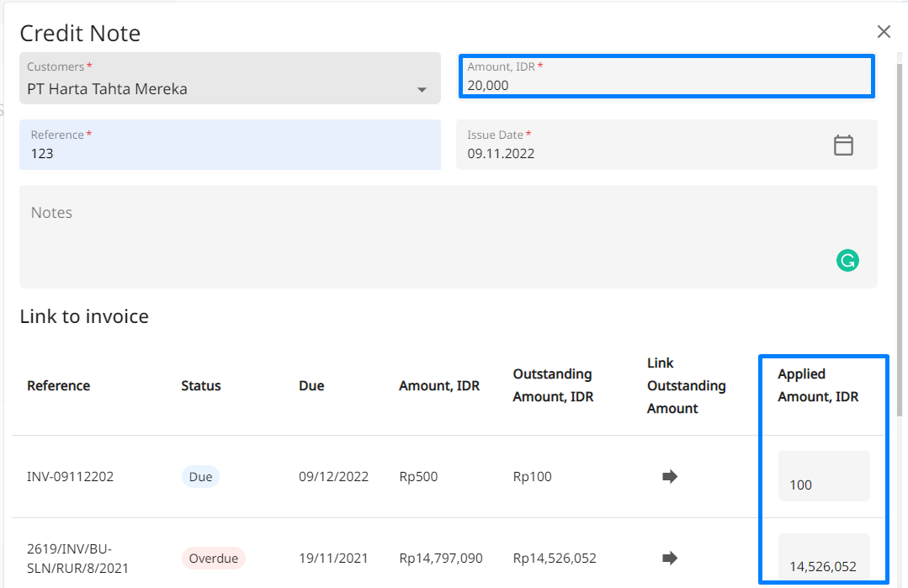
Task: Close the Credit Note dialog
Action: [884, 32]
